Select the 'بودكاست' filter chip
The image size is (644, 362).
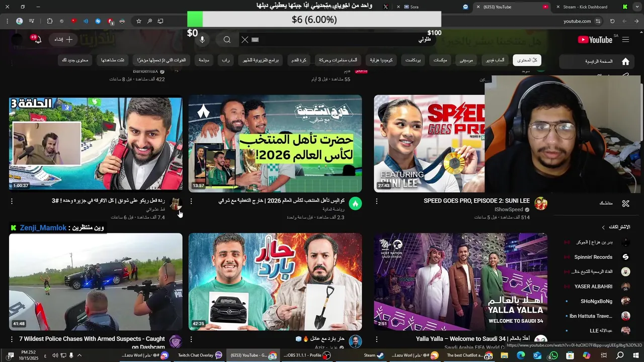point(413,60)
